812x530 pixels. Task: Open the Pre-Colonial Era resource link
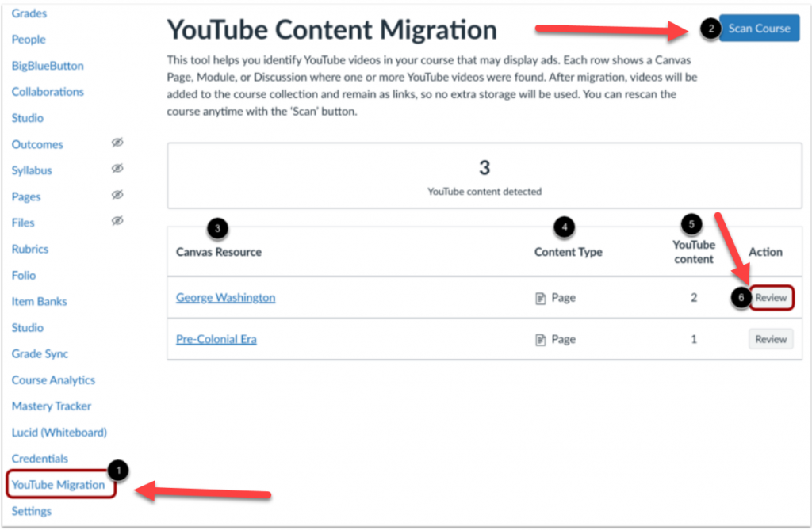click(x=216, y=339)
